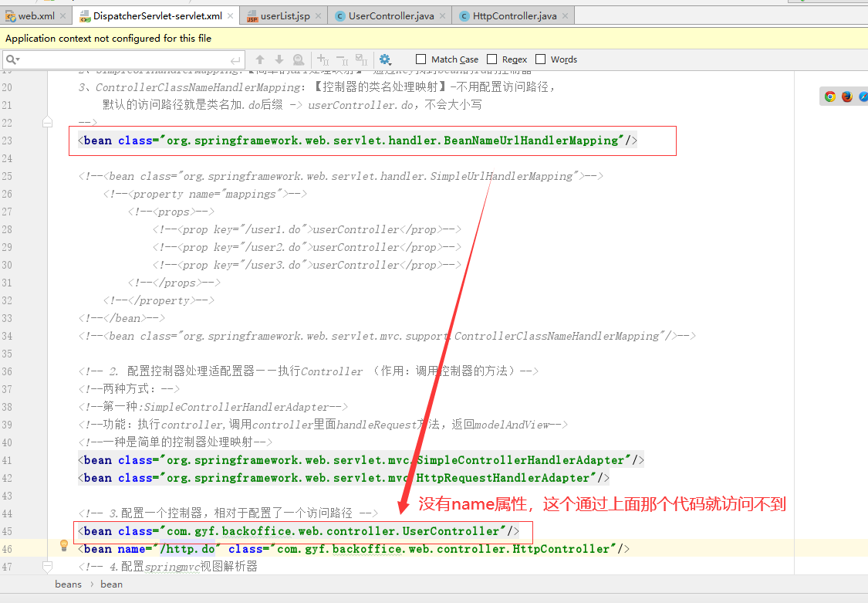This screenshot has height=603, width=868.
Task: Click the commented SimpleUrlHandlerMapping bean line
Action: point(340,176)
